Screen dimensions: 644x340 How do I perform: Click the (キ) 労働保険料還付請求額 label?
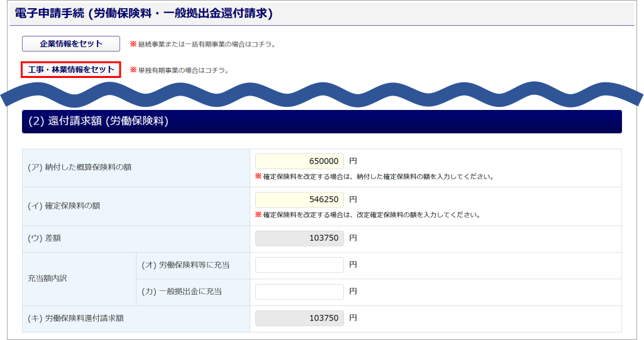pos(76,318)
